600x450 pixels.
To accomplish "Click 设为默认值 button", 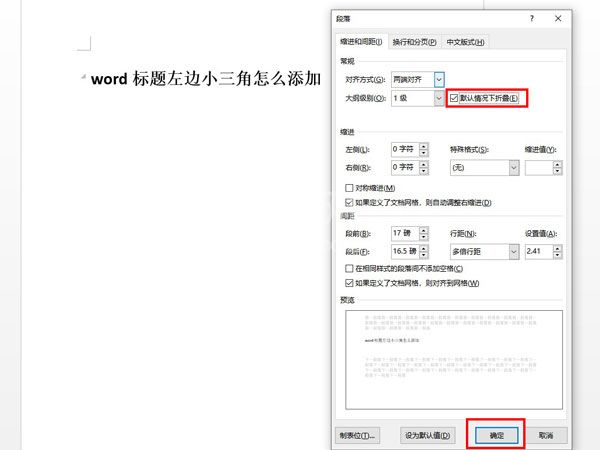I will [428, 435].
